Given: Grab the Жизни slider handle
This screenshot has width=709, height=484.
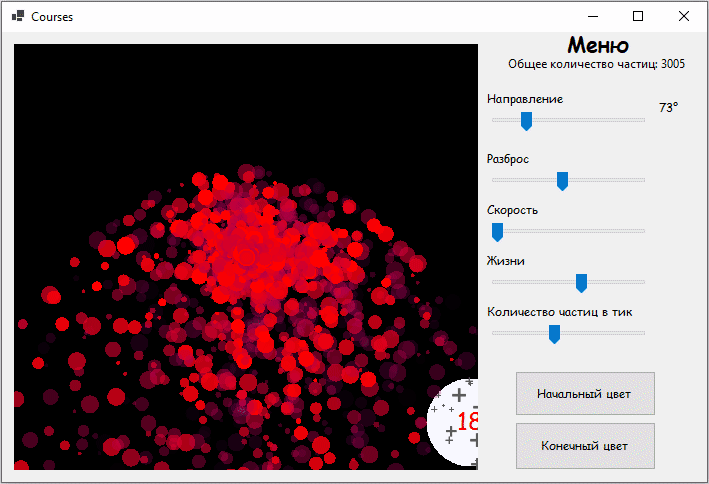Looking at the screenshot, I should (581, 283).
